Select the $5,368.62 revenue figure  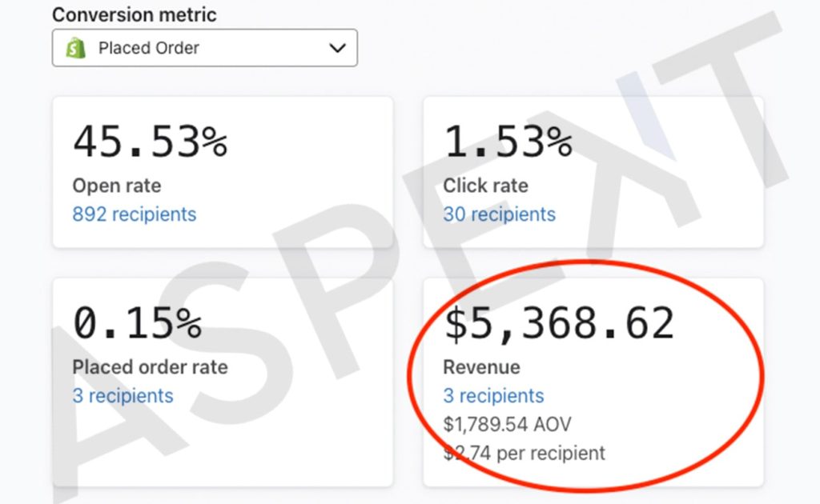559,324
